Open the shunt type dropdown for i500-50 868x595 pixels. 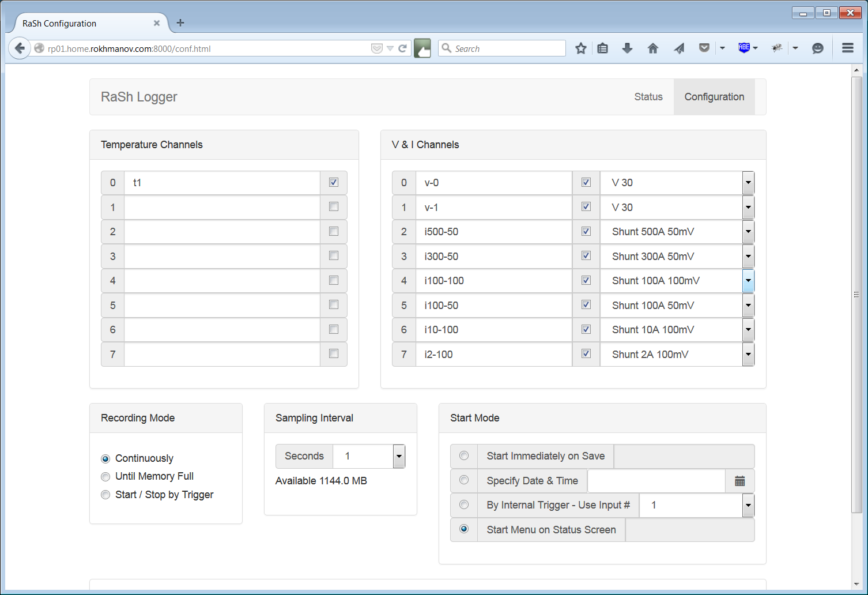(x=748, y=231)
